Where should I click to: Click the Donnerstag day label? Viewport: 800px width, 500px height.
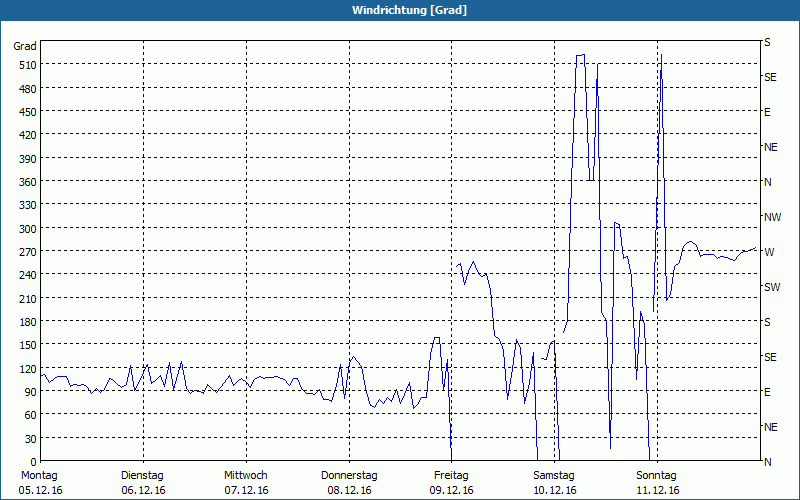(349, 476)
